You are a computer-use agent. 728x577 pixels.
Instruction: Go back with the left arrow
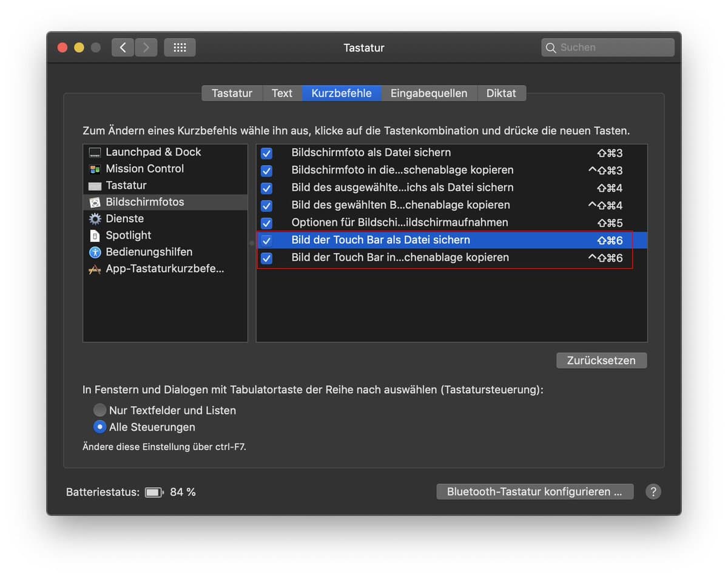click(x=123, y=47)
